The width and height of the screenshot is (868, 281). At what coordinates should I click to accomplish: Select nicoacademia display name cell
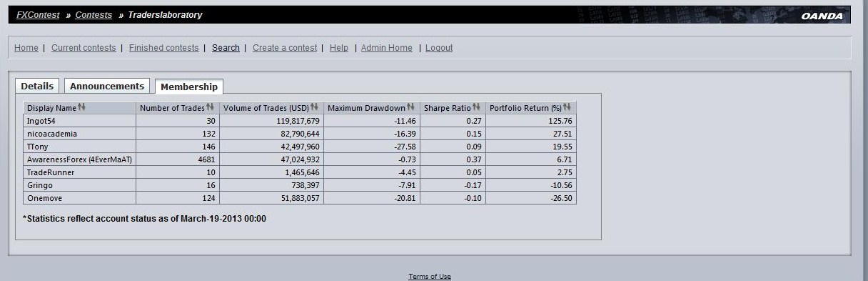[x=79, y=134]
